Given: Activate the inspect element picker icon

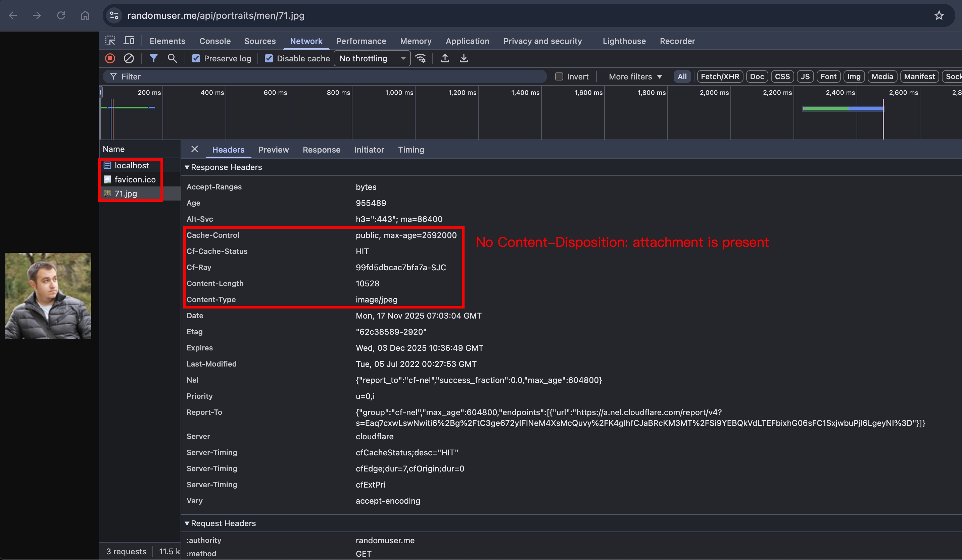Looking at the screenshot, I should pos(110,41).
